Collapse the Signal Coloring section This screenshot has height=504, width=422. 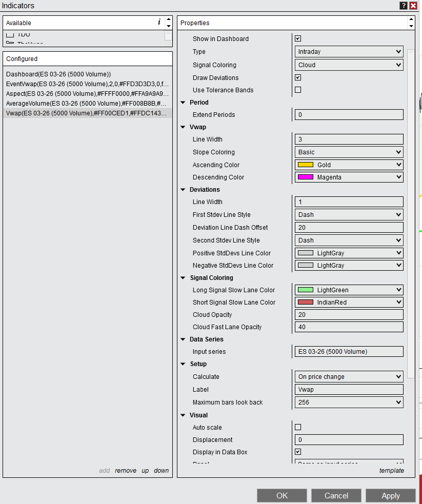pyautogui.click(x=184, y=278)
